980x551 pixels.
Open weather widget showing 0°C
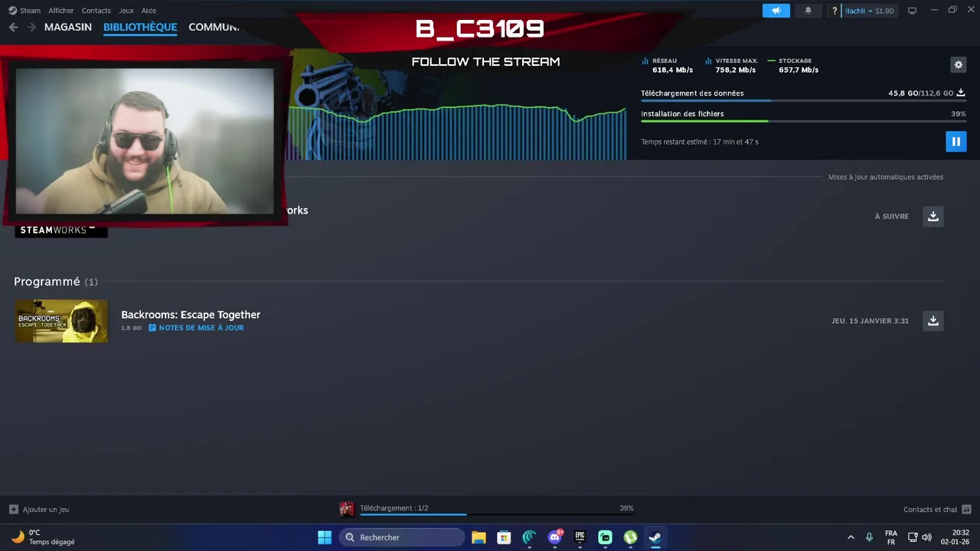tap(43, 537)
